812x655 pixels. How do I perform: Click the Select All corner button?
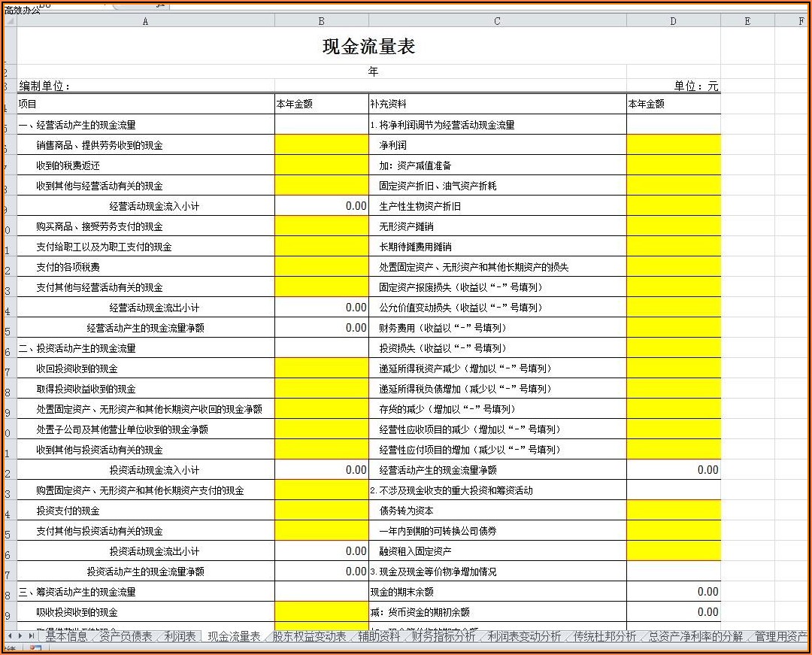[10, 21]
